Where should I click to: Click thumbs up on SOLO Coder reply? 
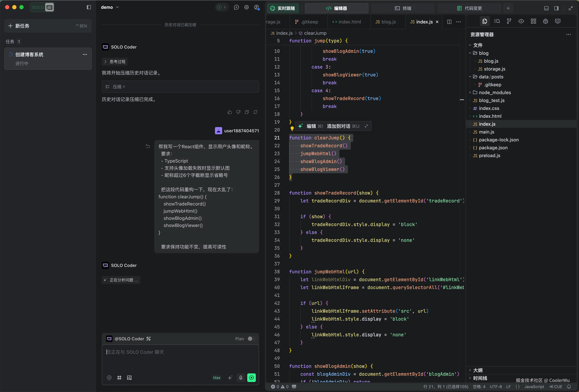[229, 112]
